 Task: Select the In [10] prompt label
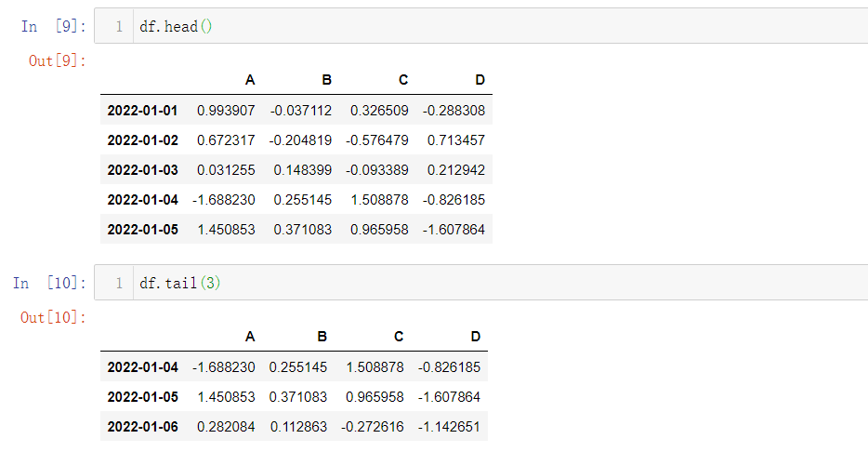click(x=50, y=283)
